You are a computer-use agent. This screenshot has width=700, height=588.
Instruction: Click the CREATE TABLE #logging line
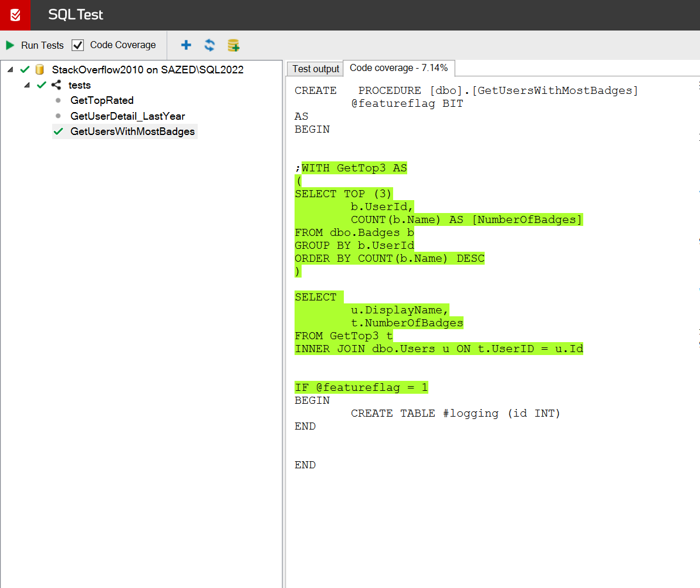(455, 414)
